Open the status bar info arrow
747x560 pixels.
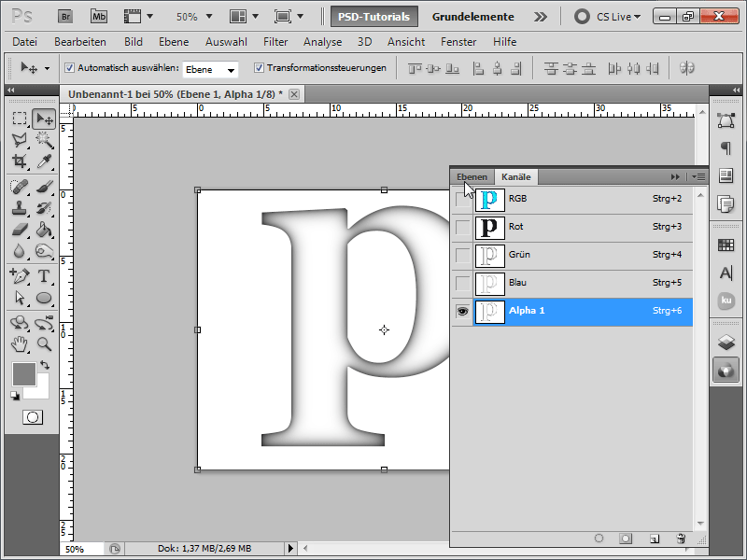coord(290,548)
